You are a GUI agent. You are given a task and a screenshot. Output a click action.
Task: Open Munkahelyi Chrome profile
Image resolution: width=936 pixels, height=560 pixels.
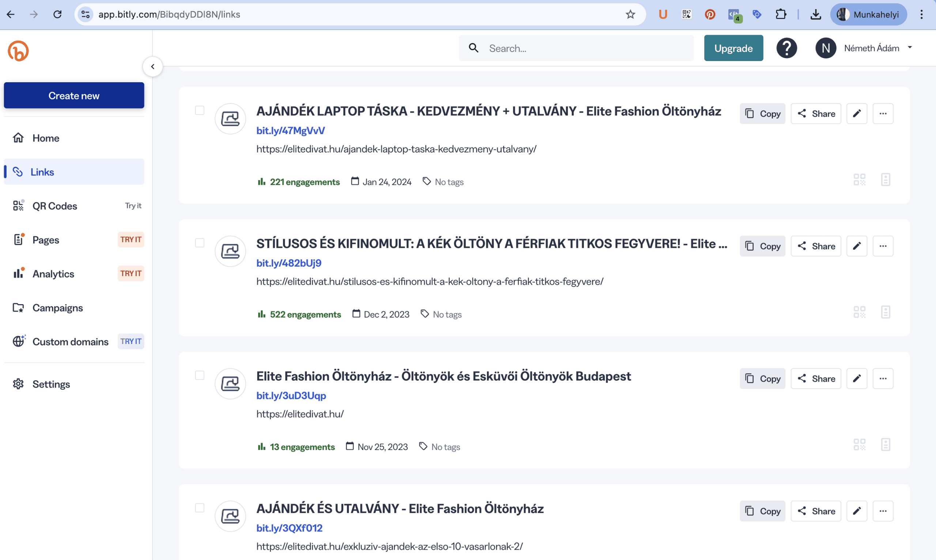point(868,14)
